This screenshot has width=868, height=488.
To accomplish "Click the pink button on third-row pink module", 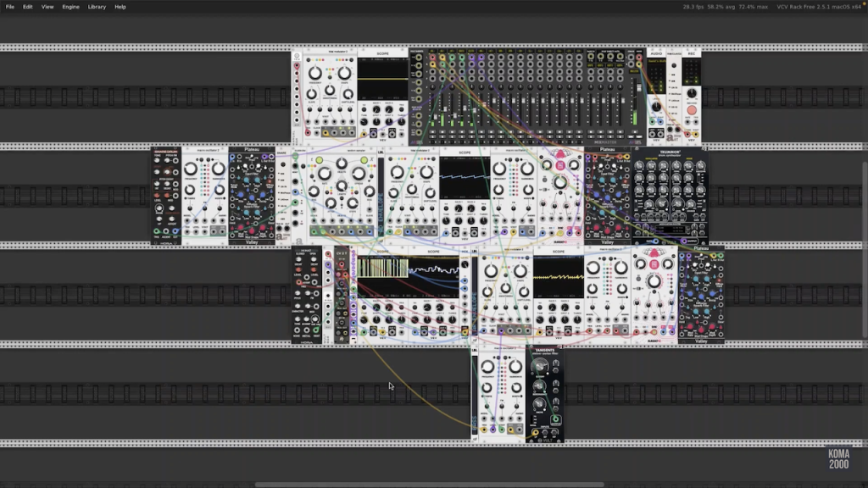I will (654, 264).
